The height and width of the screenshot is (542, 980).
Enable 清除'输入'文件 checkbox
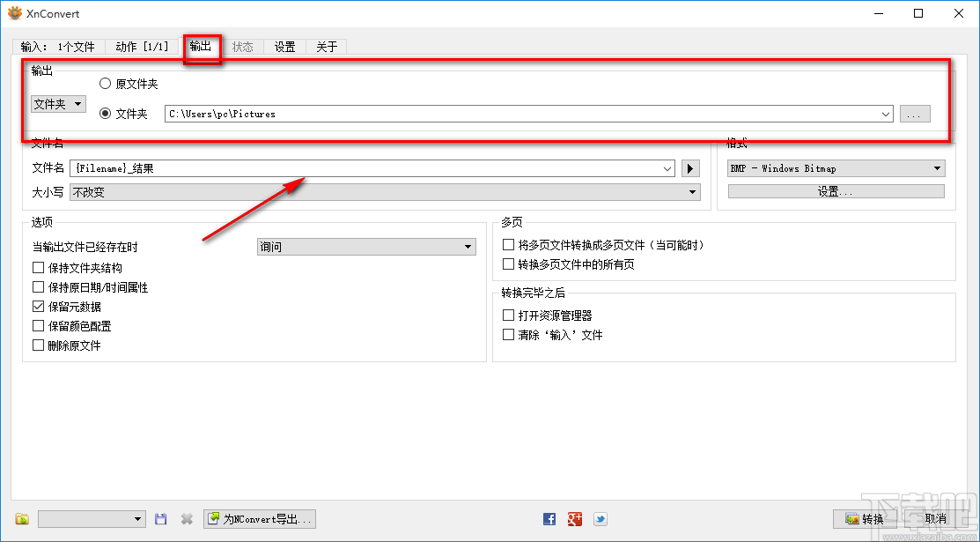tap(508, 335)
